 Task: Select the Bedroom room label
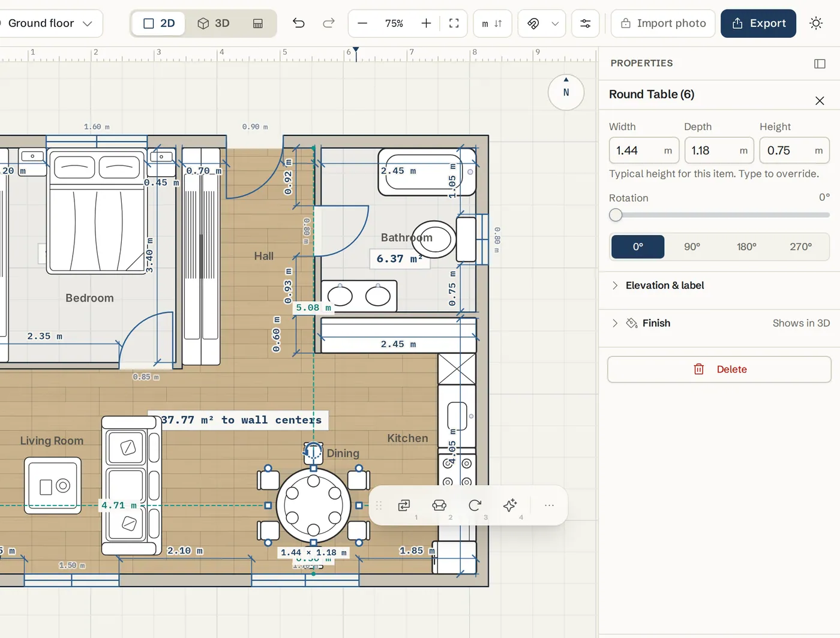tap(89, 298)
